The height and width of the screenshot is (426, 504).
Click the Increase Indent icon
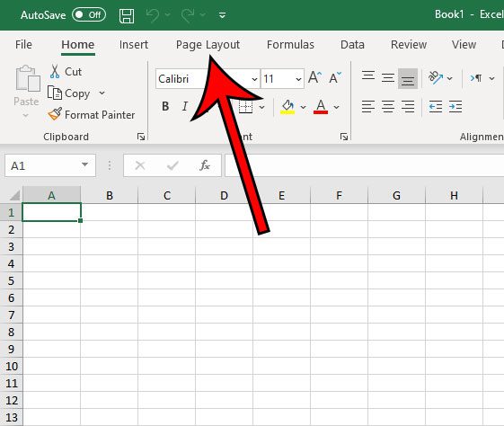(x=455, y=107)
